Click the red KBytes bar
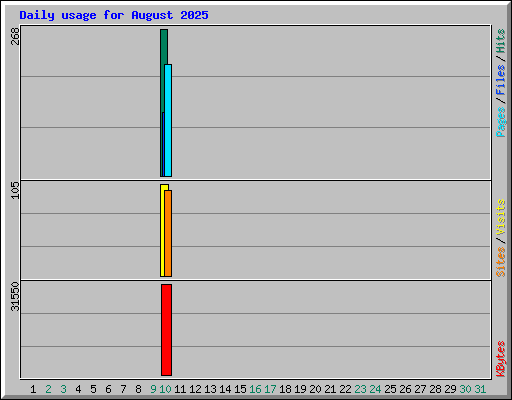512x400 pixels. [166, 330]
